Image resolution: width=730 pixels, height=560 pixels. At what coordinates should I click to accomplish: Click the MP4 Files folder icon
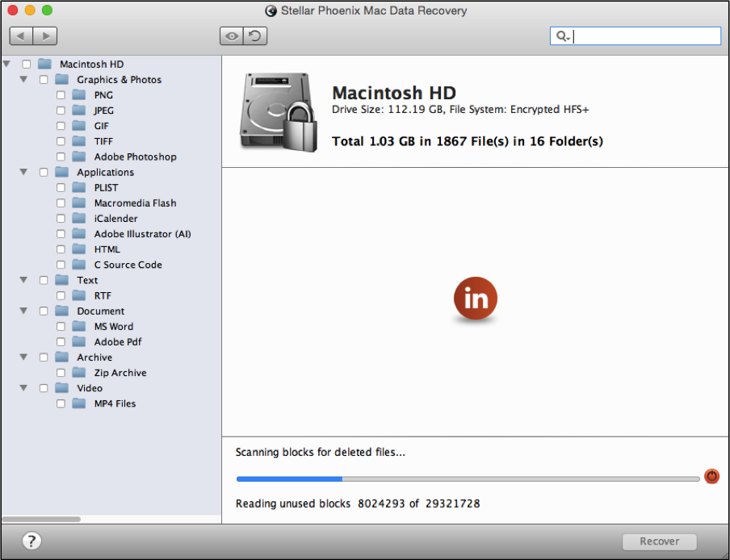point(79,403)
